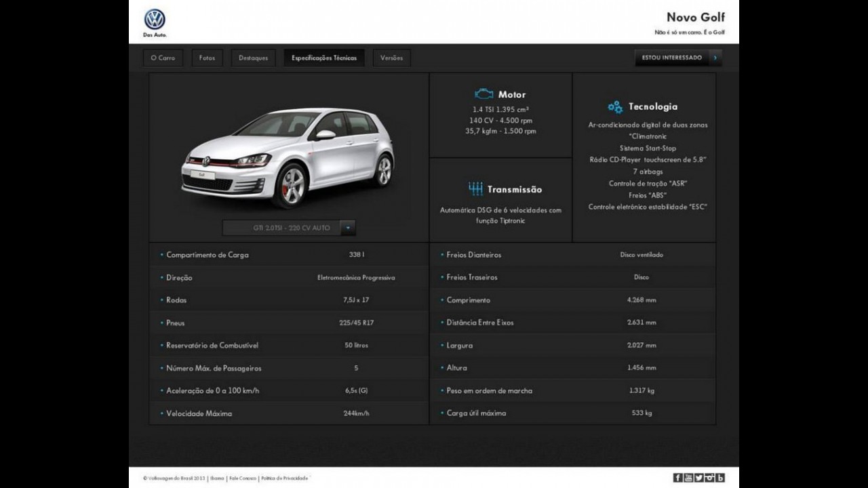Open the Destaques tab
The image size is (868, 488).
(x=253, y=58)
